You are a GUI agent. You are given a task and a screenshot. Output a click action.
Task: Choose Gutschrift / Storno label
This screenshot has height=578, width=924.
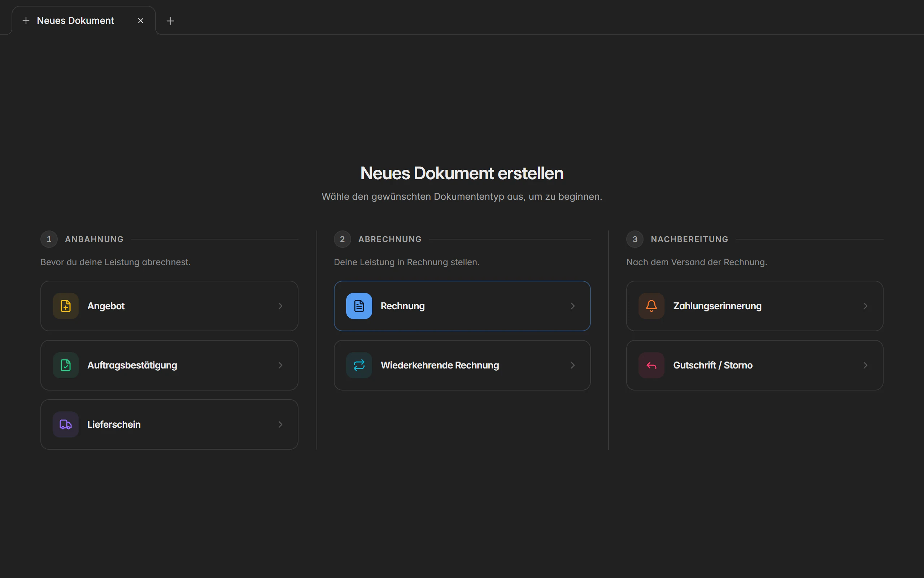[x=712, y=365]
